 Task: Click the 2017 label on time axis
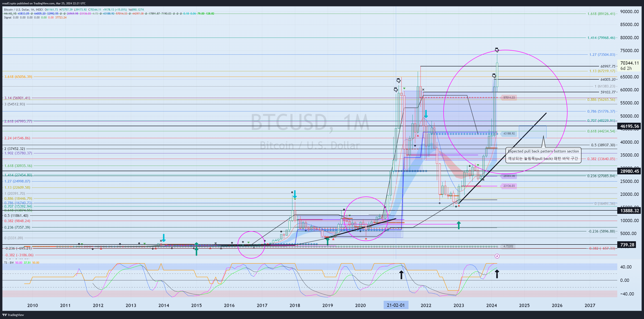[262, 305]
